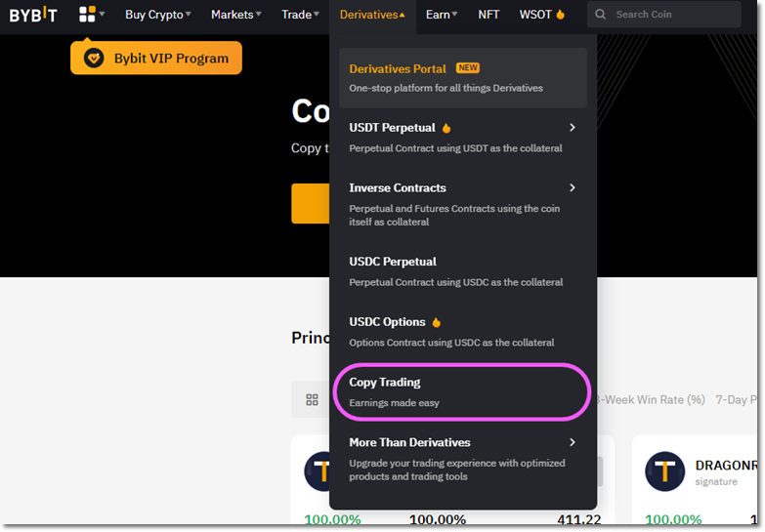Click the Bybit VIP Program shield icon

click(x=94, y=58)
